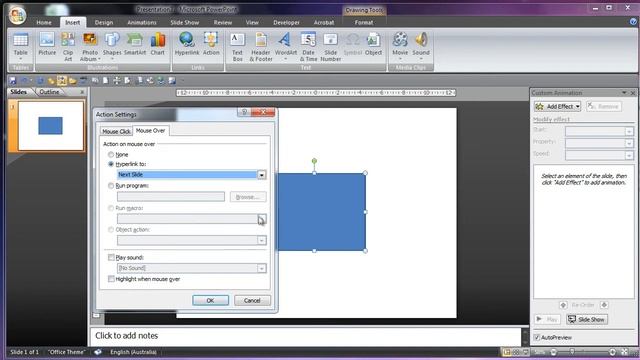Click Cancel in Action Settings
The height and width of the screenshot is (360, 640).
252,300
